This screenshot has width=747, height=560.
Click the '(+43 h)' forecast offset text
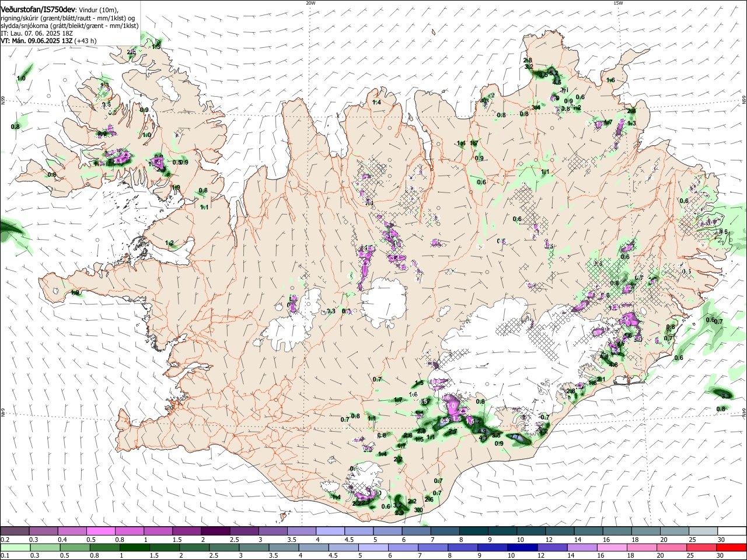(85, 41)
